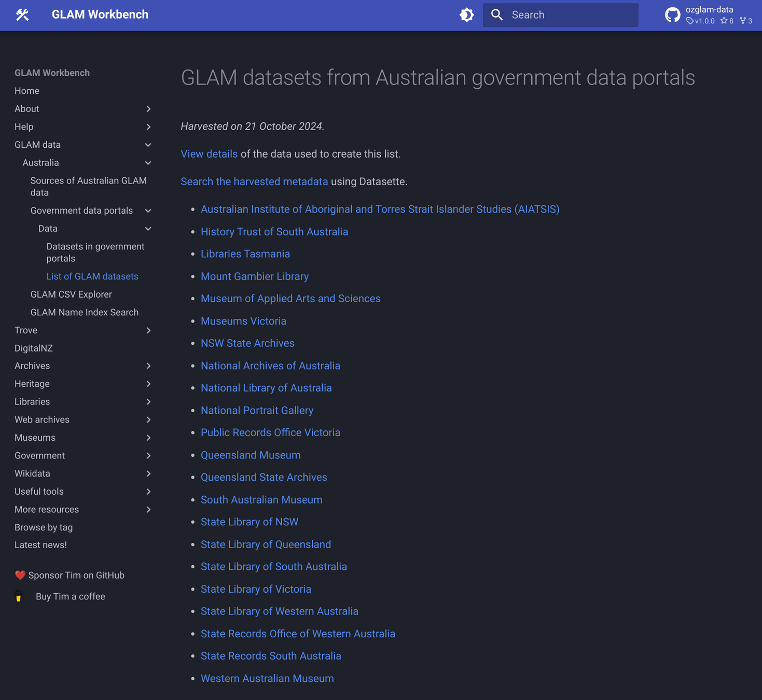This screenshot has width=762, height=700.
Task: Open Mount Gambier Library link
Action: click(255, 276)
